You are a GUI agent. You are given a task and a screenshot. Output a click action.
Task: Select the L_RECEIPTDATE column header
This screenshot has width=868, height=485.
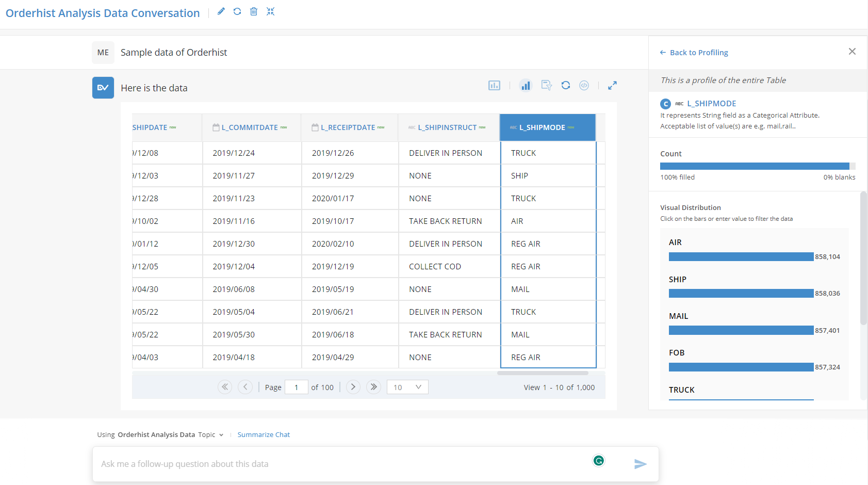click(x=350, y=127)
